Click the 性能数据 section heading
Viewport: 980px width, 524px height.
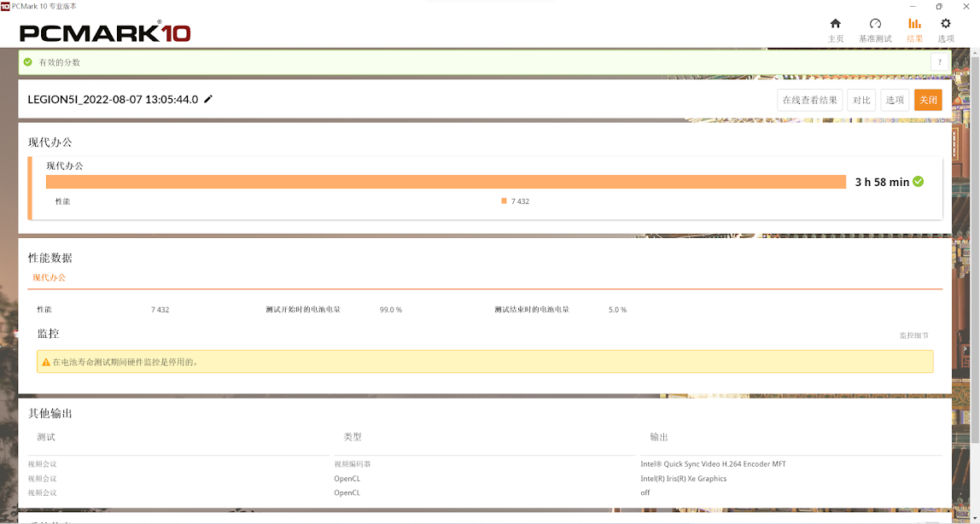tap(50, 258)
